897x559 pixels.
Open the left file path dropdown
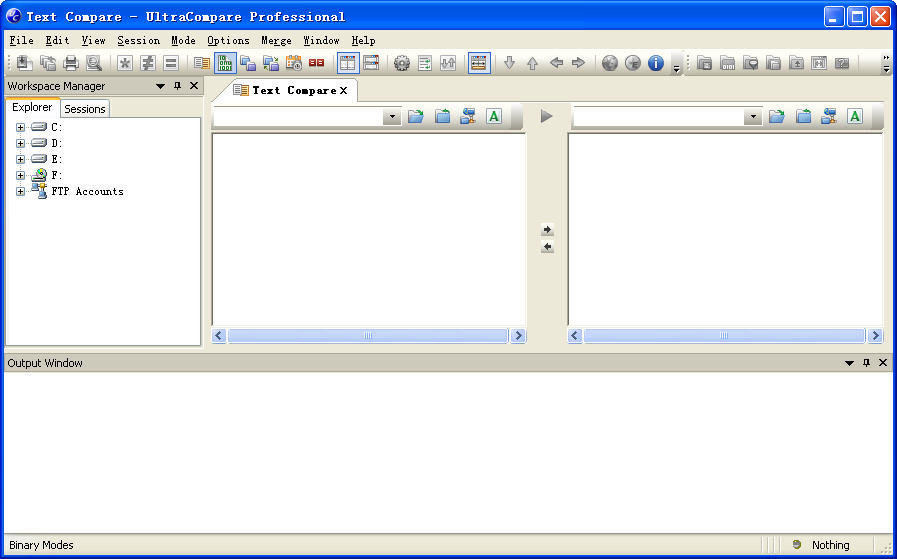click(x=392, y=117)
